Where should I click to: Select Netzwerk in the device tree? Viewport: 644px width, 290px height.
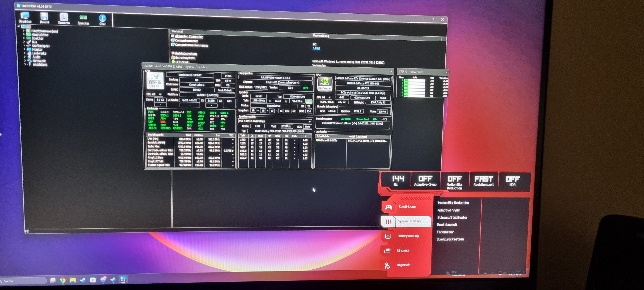[x=39, y=61]
